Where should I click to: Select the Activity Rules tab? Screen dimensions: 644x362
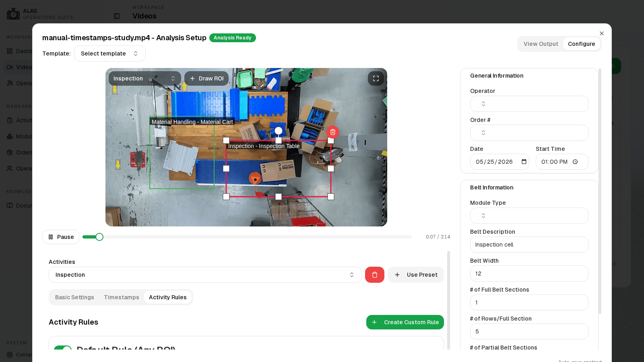point(168,297)
